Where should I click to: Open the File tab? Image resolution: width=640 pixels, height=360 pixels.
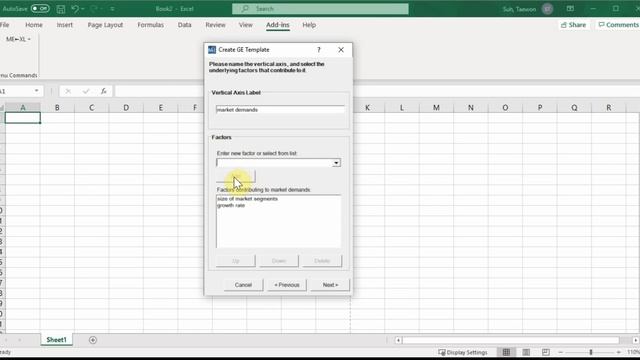(x=4, y=25)
